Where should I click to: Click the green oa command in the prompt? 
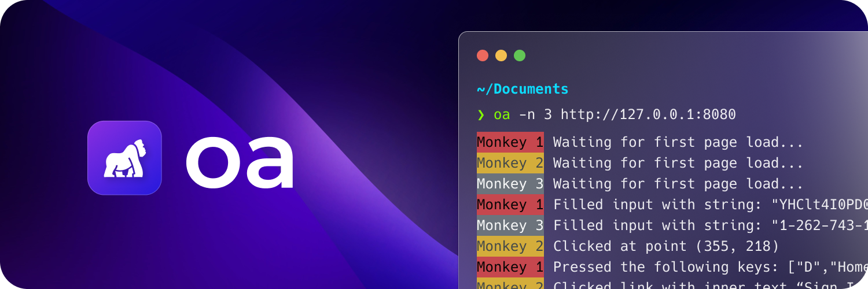[x=502, y=114]
